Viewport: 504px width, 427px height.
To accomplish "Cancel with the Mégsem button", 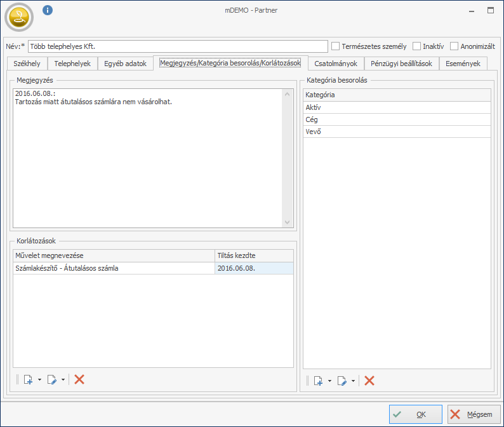I will pos(474,414).
